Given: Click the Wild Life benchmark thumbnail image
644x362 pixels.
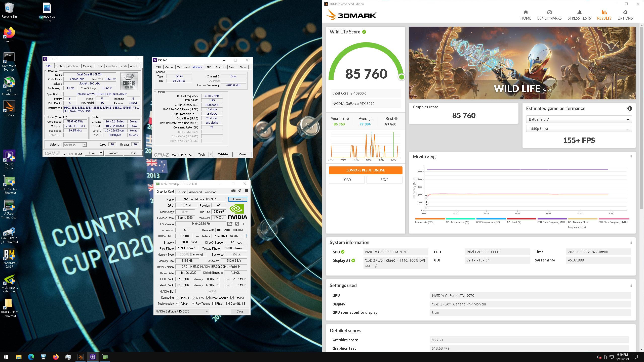Looking at the screenshot, I should (x=522, y=63).
